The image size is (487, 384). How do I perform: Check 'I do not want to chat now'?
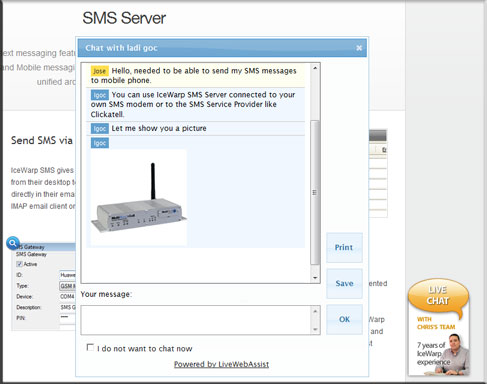click(90, 347)
